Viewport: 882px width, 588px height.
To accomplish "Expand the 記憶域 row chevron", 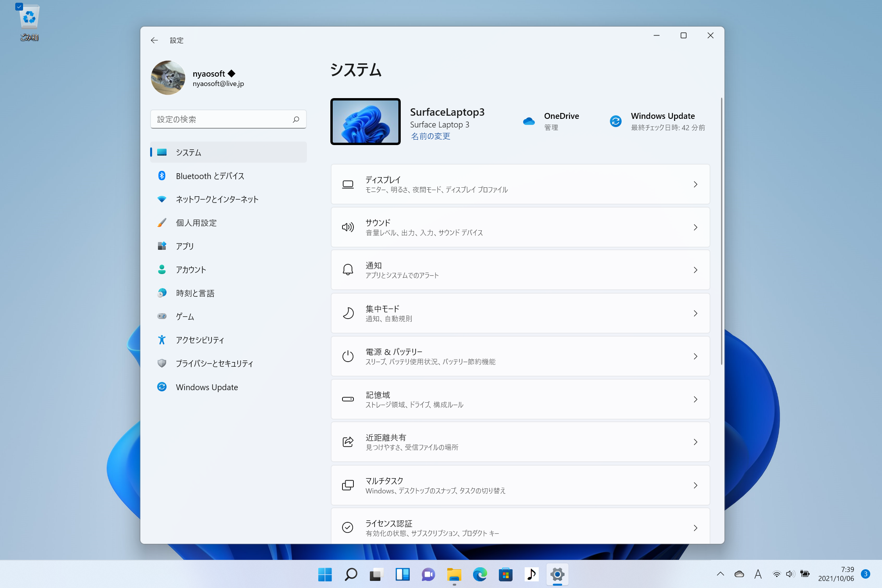I will (696, 399).
